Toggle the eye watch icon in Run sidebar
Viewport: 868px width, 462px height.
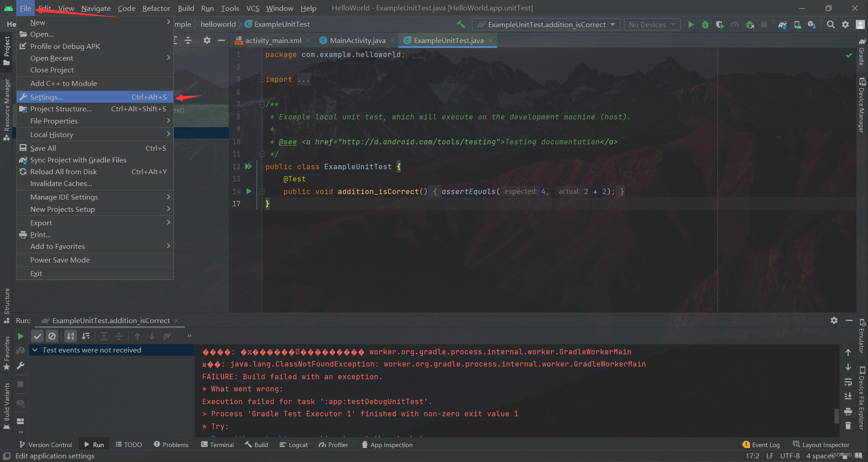click(x=20, y=403)
